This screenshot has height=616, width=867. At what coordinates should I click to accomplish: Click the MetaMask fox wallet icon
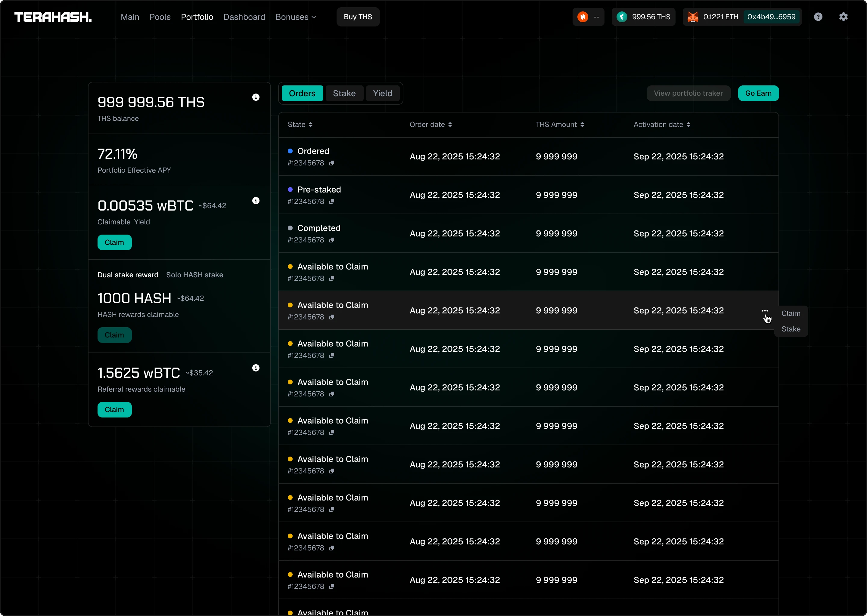pyautogui.click(x=693, y=17)
